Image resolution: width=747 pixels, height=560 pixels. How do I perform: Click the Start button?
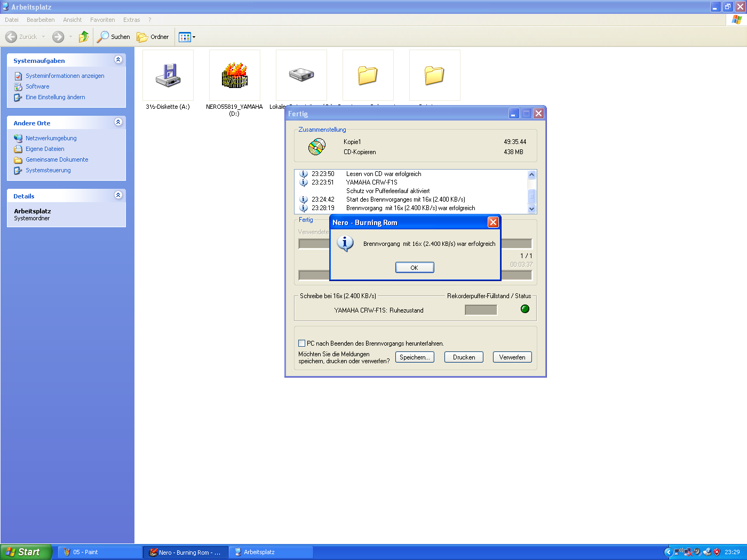pos(26,552)
